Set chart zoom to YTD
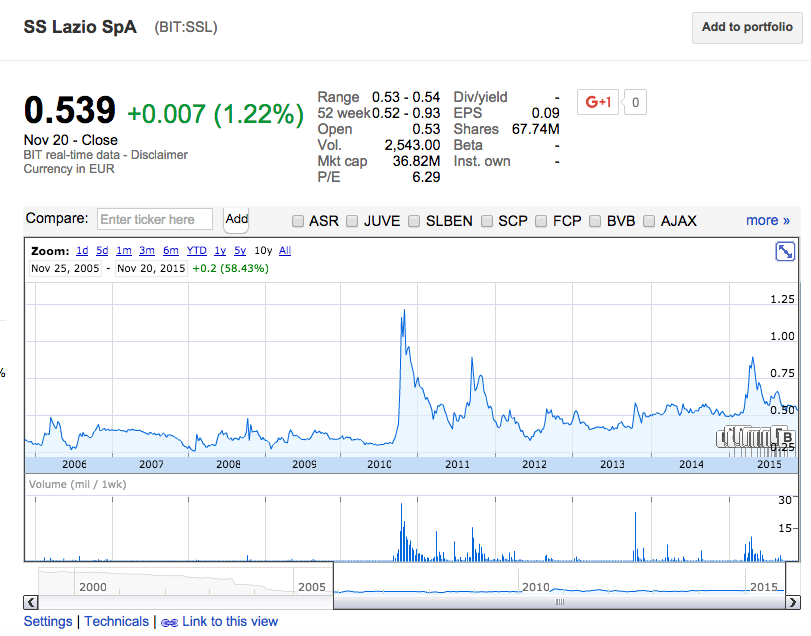Screen dimensions: 811x636 pos(197,251)
